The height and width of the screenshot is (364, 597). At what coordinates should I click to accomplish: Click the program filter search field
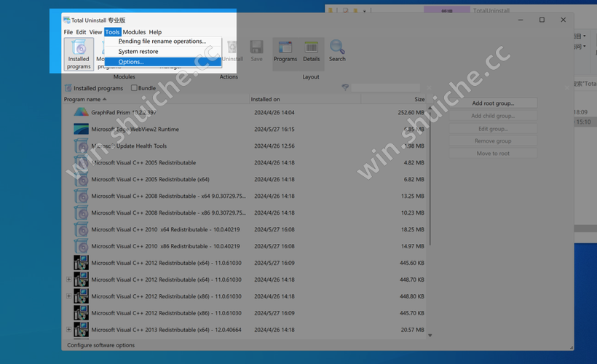coord(385,88)
